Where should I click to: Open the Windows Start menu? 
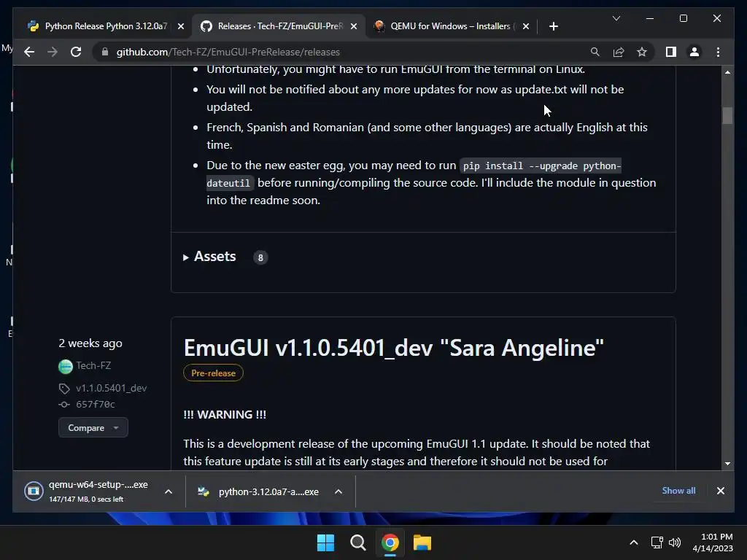tap(326, 542)
